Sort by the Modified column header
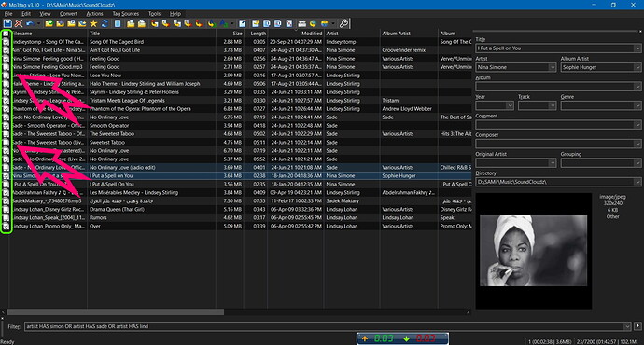The image size is (644, 345). [296, 34]
